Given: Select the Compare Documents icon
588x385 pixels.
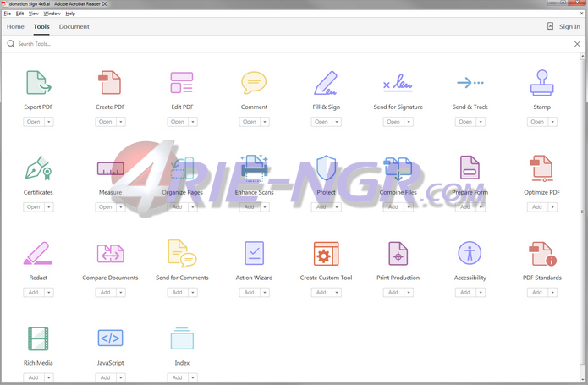Looking at the screenshot, I should coord(110,253).
